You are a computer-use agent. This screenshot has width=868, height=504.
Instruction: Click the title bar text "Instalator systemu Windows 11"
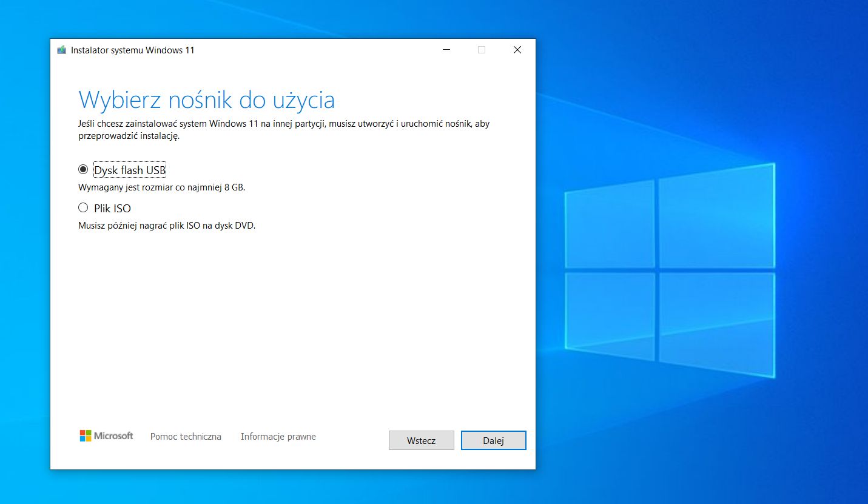[x=133, y=50]
